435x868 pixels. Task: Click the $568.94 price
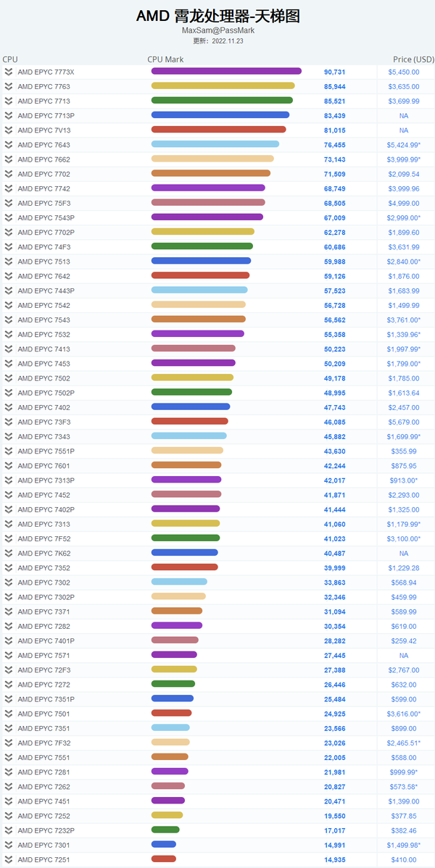pos(403,583)
